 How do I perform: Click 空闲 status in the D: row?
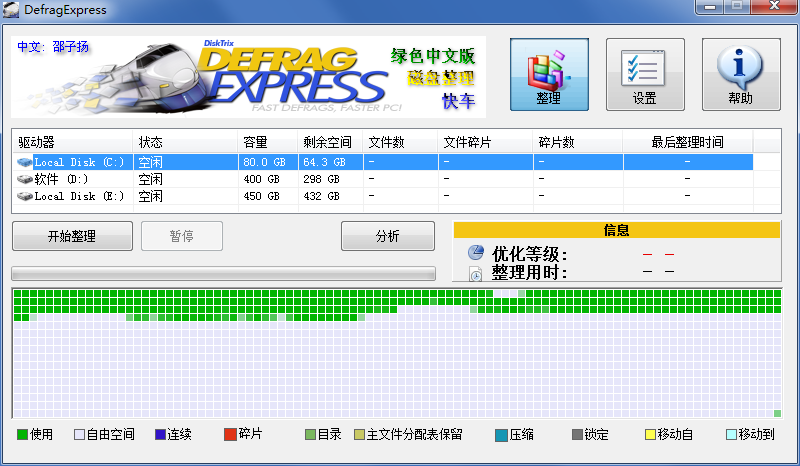[x=151, y=179]
